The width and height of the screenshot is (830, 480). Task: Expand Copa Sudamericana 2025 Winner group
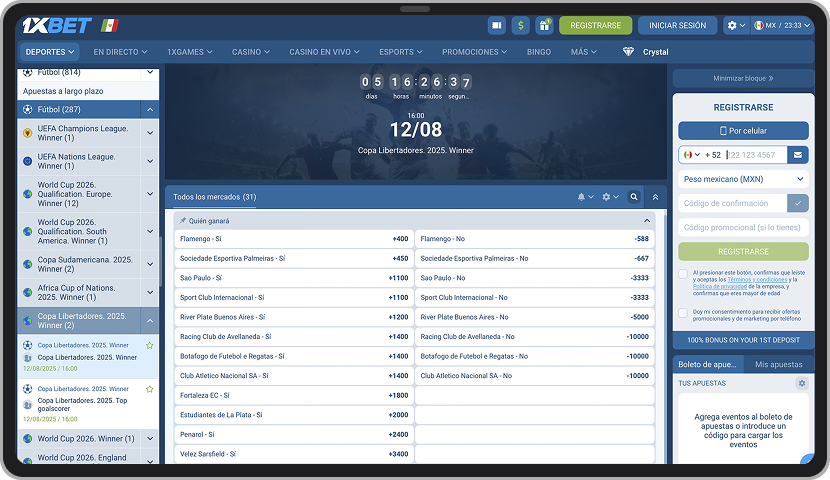click(150, 264)
